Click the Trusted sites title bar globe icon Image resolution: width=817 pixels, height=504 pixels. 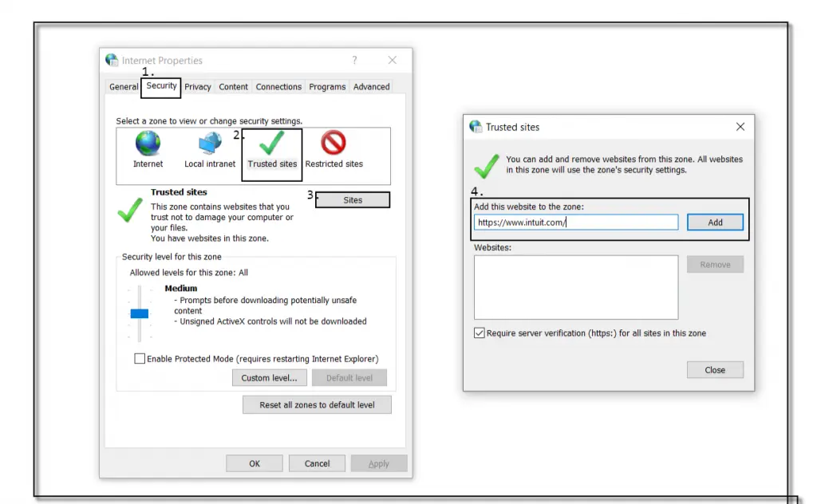[x=476, y=127]
